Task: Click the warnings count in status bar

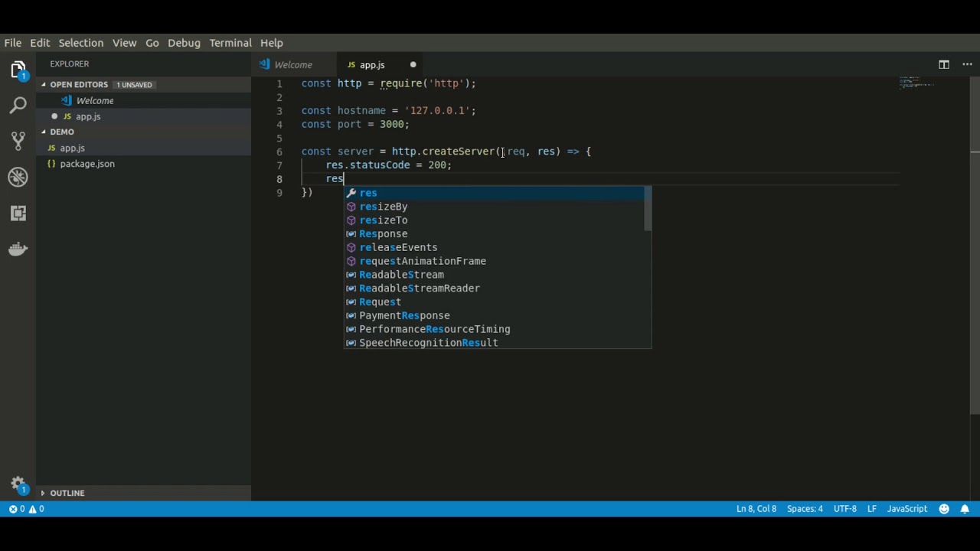Action: coord(36,509)
